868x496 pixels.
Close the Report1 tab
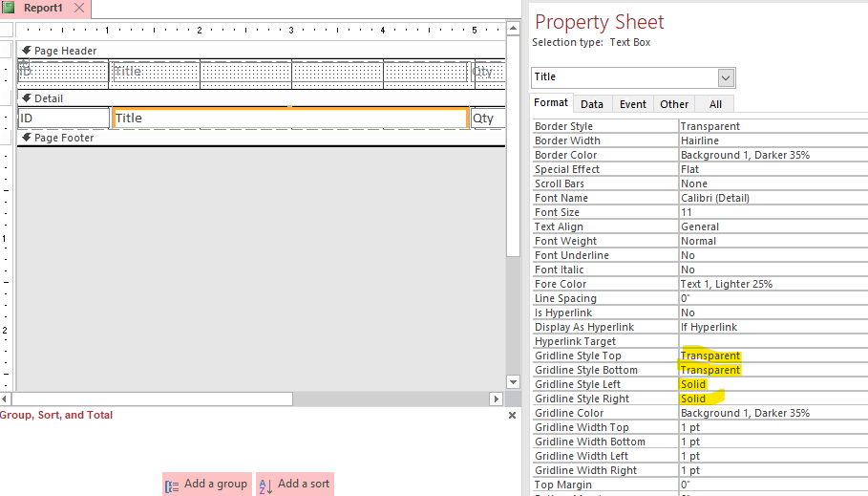79,8
